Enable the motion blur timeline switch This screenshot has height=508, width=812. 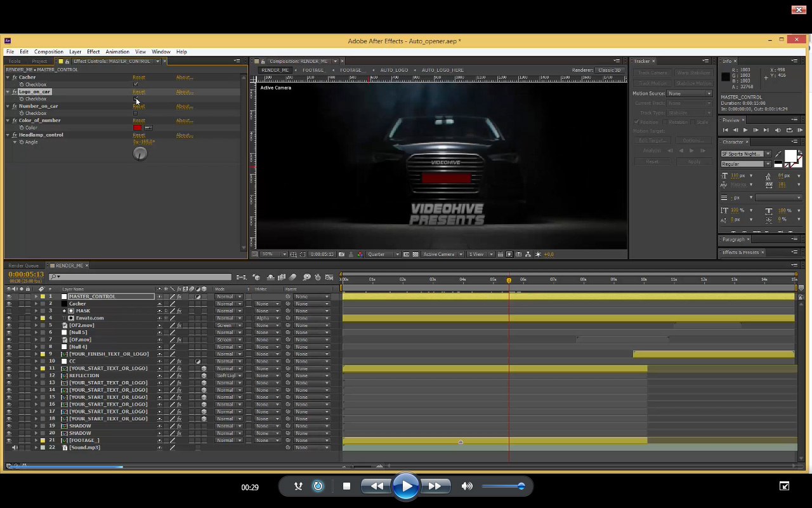pyautogui.click(x=292, y=277)
